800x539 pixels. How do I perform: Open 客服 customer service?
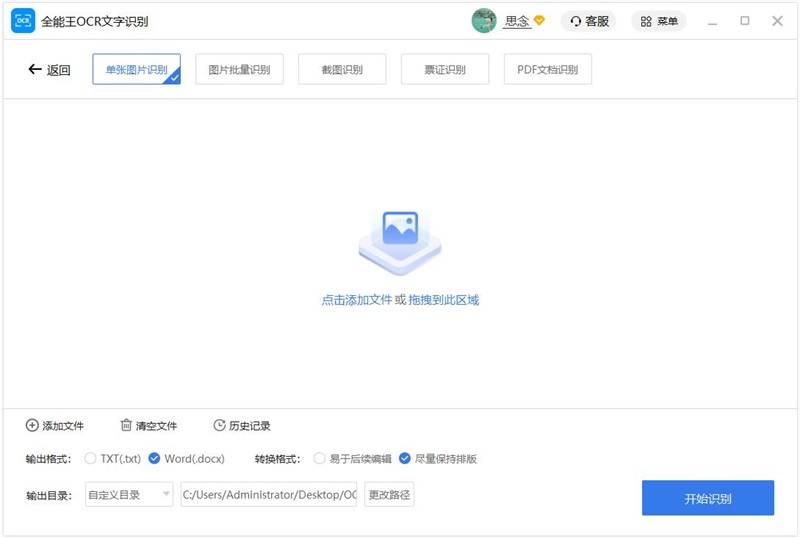coord(589,21)
